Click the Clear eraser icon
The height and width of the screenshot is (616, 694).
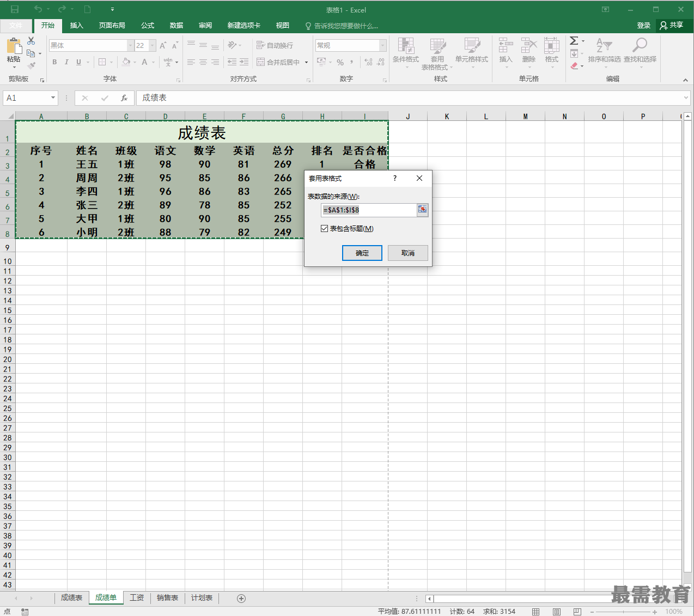tap(574, 66)
